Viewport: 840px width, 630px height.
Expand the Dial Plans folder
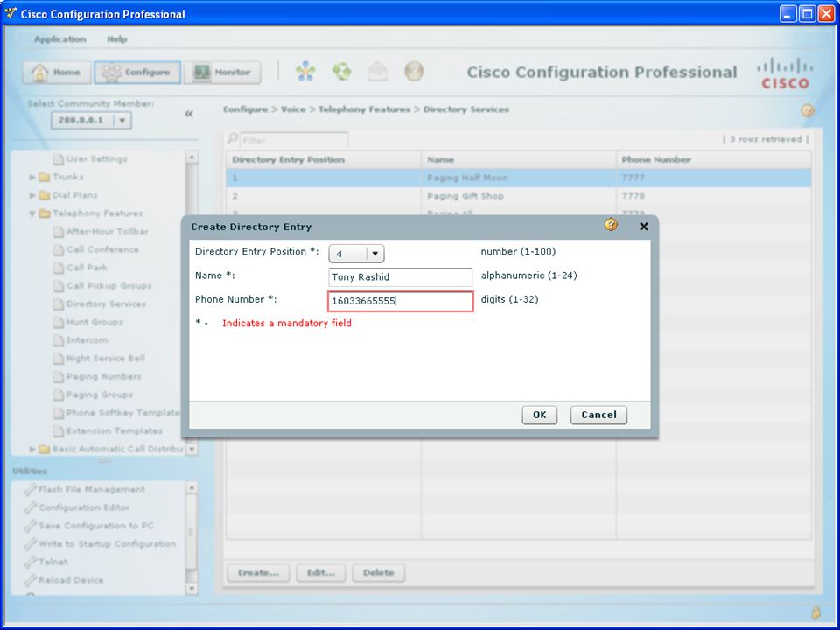[32, 195]
